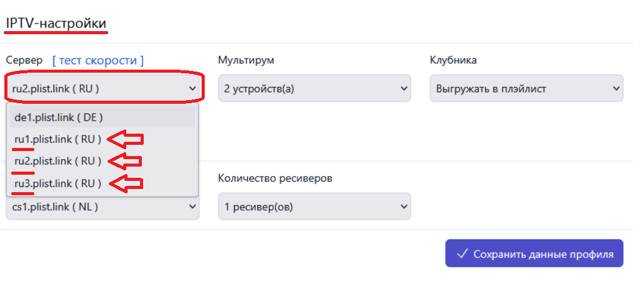
Task: Open the Сервер dropdown showing ru2.plist.link
Action: click(103, 88)
